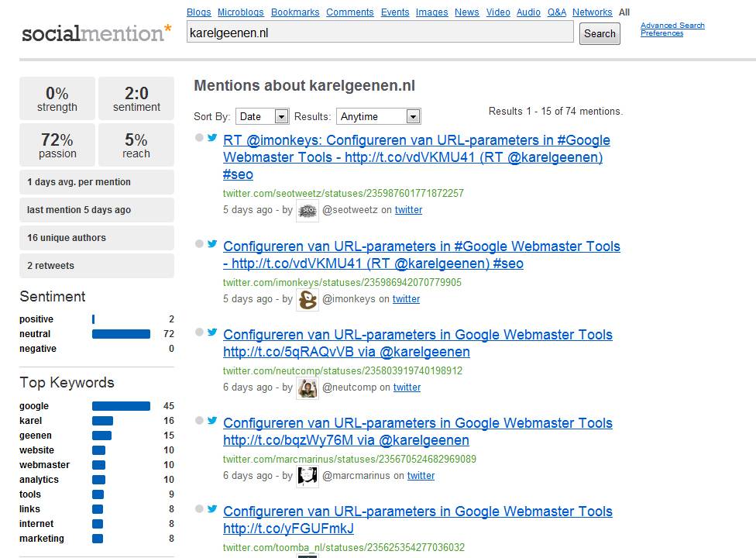Open the twitter link after @seotweetz

408,210
